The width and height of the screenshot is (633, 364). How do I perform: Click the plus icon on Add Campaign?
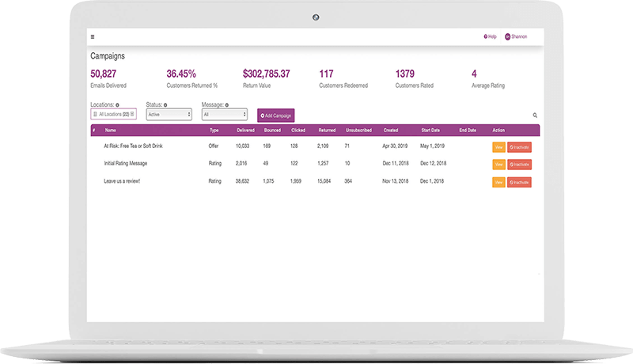263,116
